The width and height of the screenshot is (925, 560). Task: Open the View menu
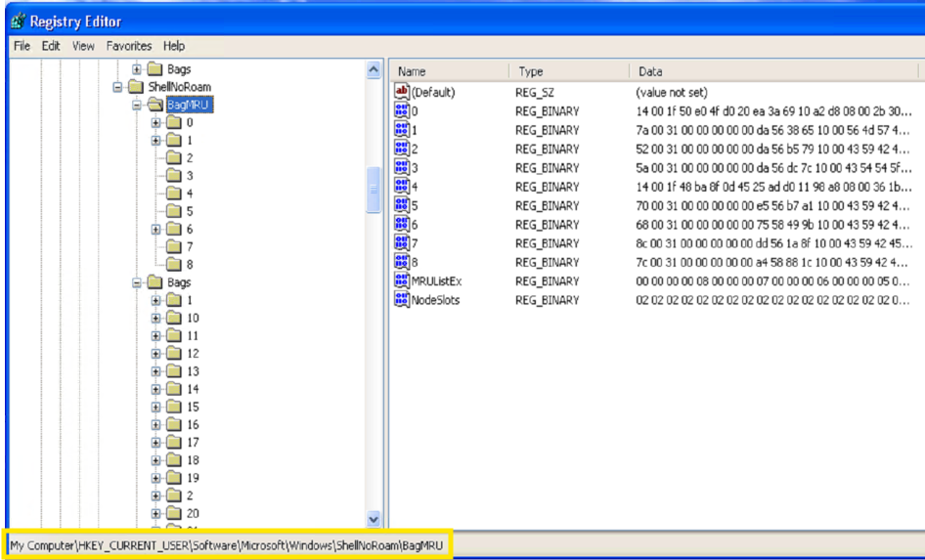tap(83, 46)
